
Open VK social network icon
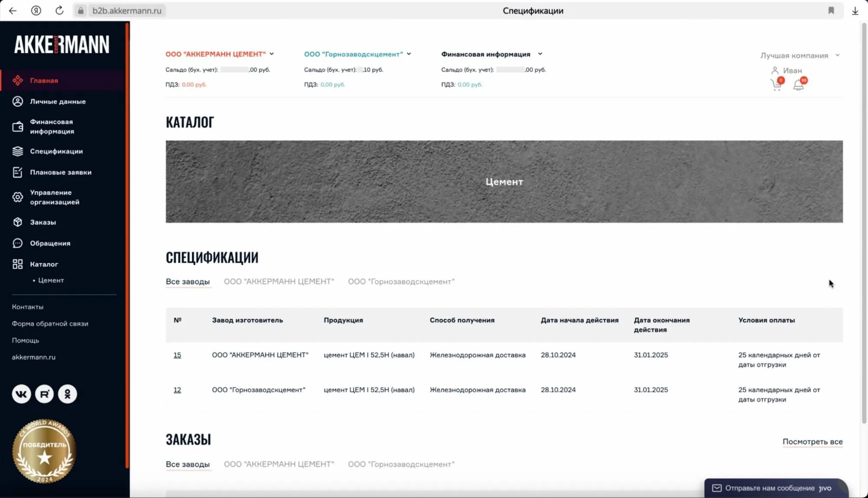[x=21, y=394]
